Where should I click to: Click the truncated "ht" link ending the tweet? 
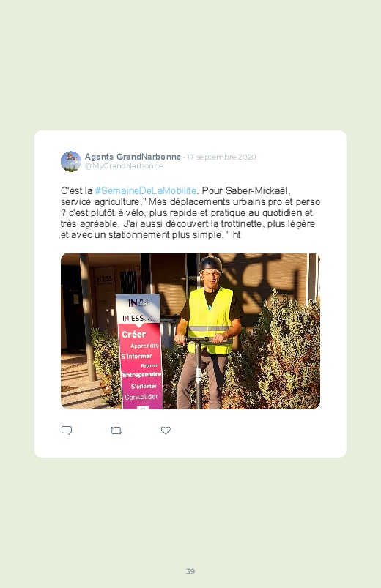tap(237, 235)
